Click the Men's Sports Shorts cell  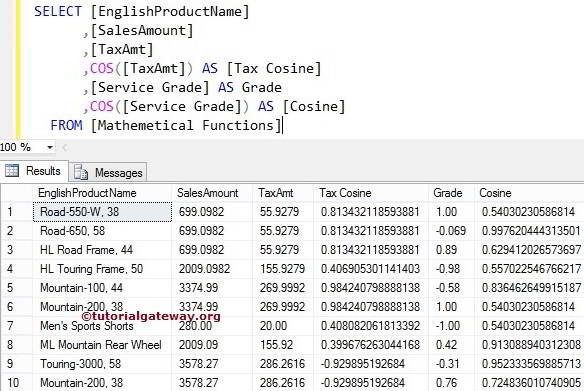(x=102, y=326)
